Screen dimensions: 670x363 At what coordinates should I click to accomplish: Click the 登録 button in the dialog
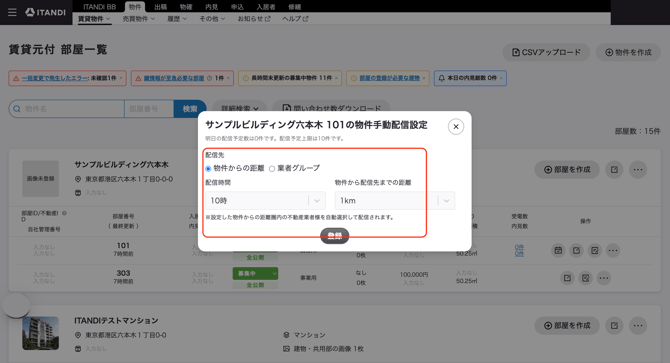[x=335, y=236]
